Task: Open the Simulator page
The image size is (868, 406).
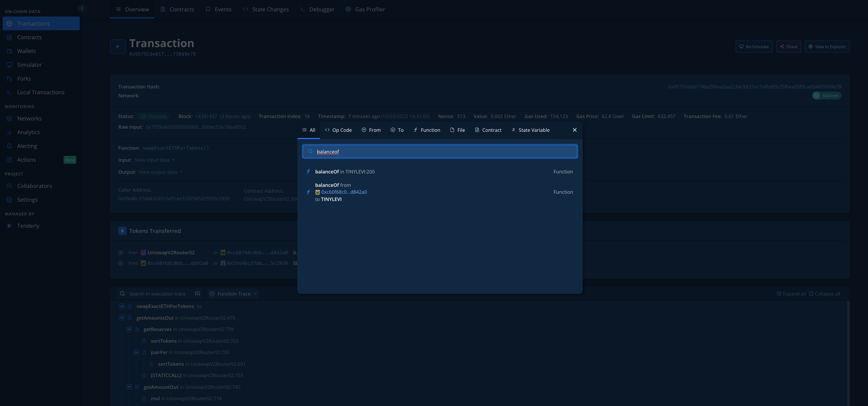Action: pos(41,65)
